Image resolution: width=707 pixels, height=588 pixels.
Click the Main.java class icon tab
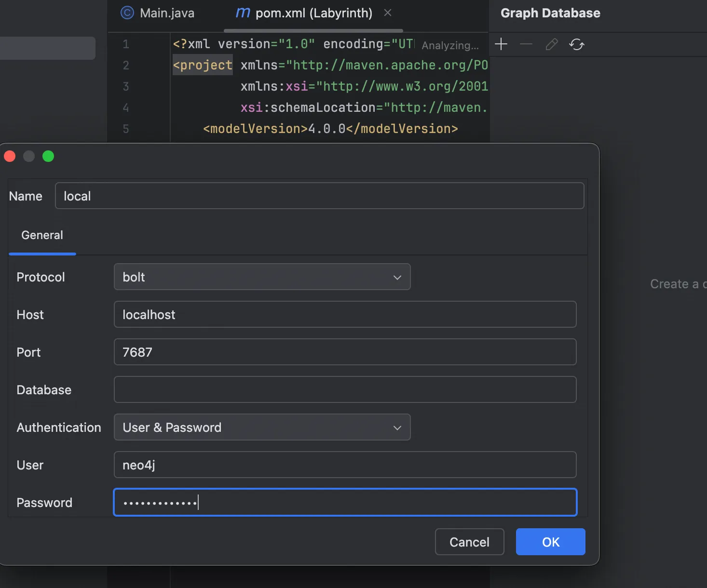click(x=127, y=13)
